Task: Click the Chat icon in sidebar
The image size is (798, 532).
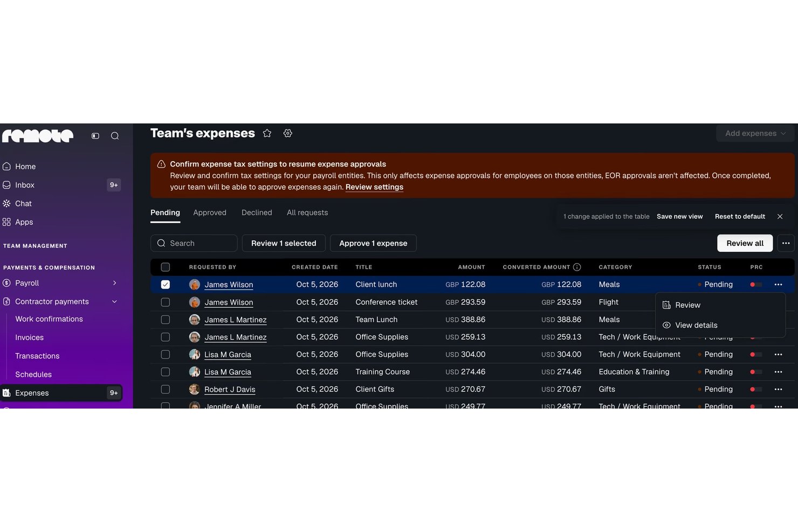Action: (6, 203)
